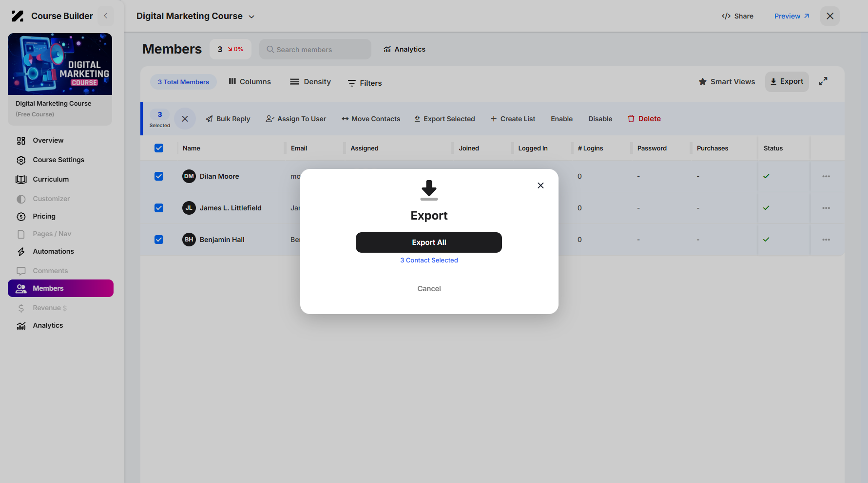Click the Email column header
Screen dimensions: 868x483
[x=299, y=148]
